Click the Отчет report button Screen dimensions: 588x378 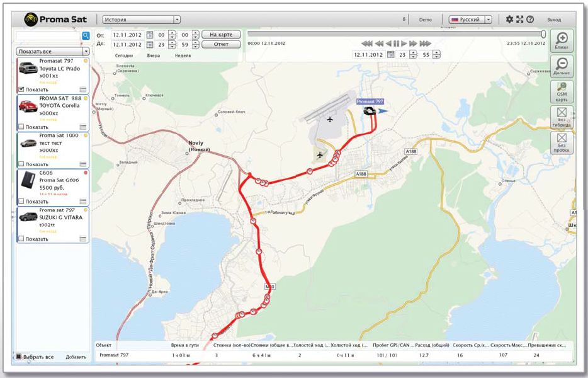pos(221,44)
